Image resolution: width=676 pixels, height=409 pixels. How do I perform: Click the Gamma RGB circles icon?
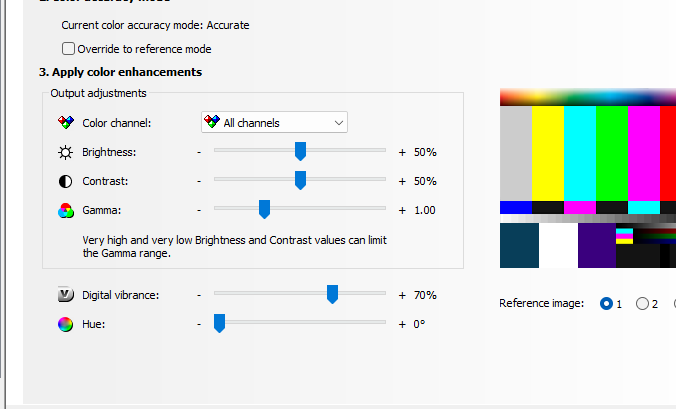(x=66, y=211)
